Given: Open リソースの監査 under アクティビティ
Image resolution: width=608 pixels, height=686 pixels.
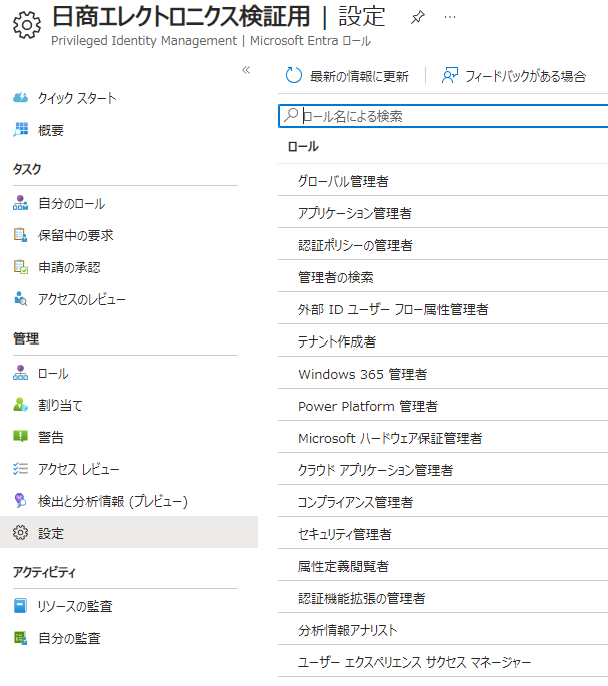Looking at the screenshot, I should click(74, 606).
